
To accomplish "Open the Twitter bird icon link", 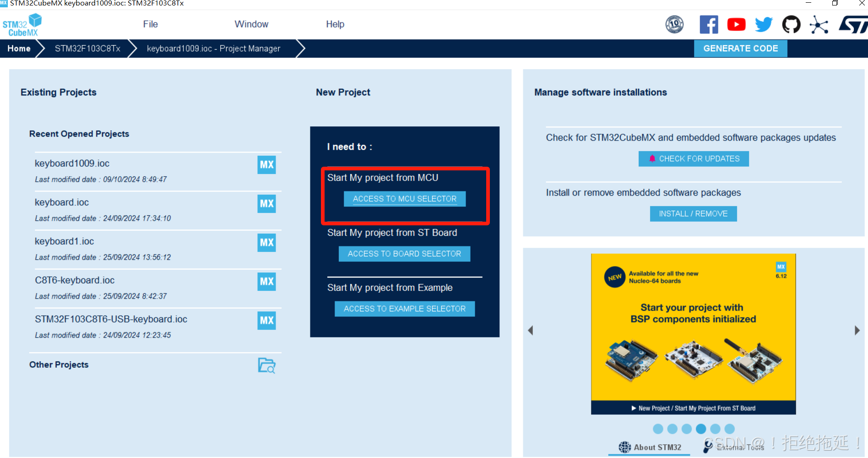I will point(764,24).
